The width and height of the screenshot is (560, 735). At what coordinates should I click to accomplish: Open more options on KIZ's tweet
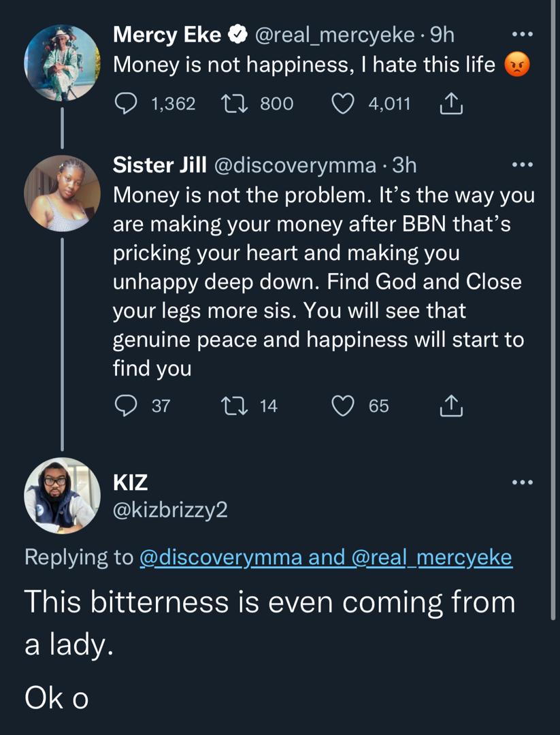(x=522, y=483)
